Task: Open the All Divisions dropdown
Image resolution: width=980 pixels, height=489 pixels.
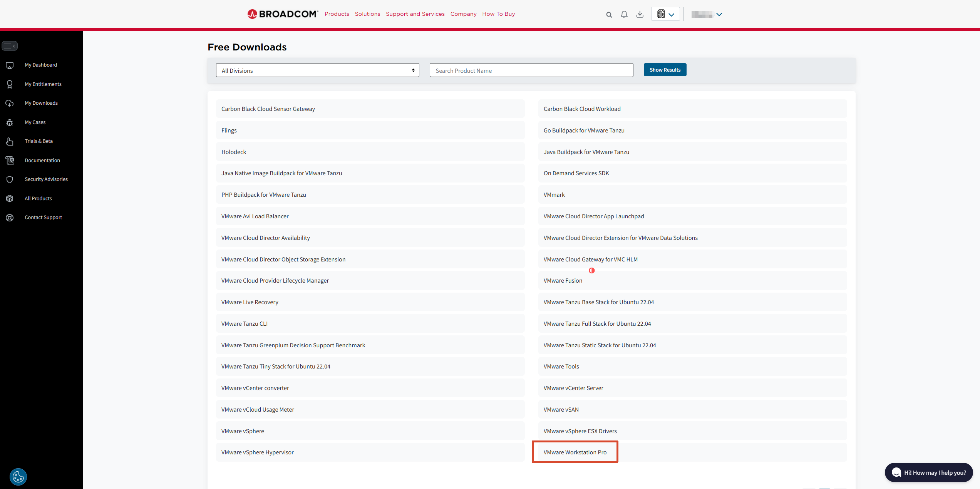Action: (318, 70)
